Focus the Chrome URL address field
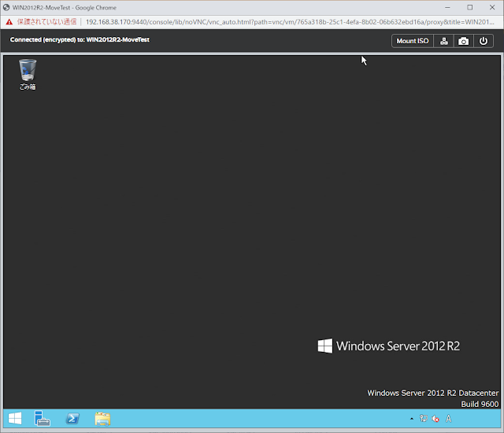Image resolution: width=504 pixels, height=433 pixels. (x=290, y=22)
